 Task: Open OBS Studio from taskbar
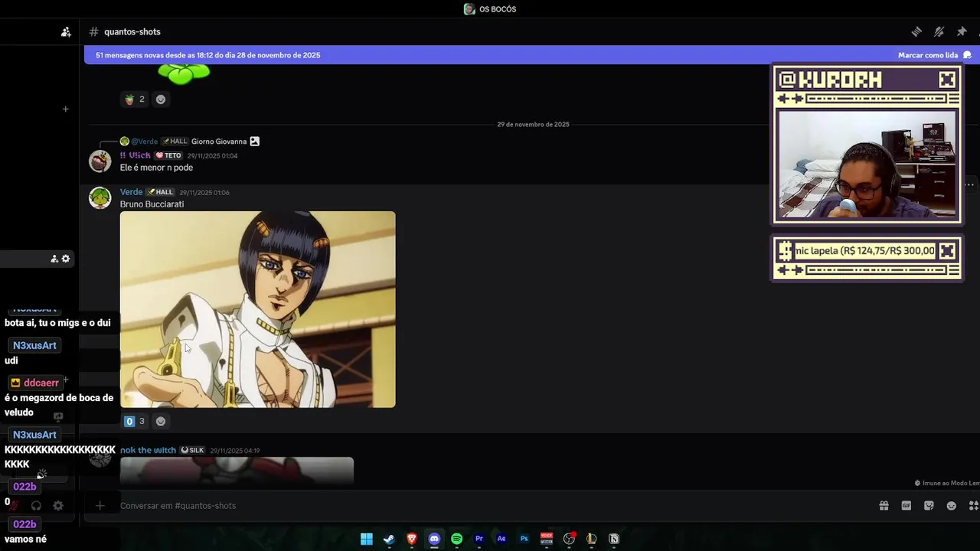(x=569, y=539)
